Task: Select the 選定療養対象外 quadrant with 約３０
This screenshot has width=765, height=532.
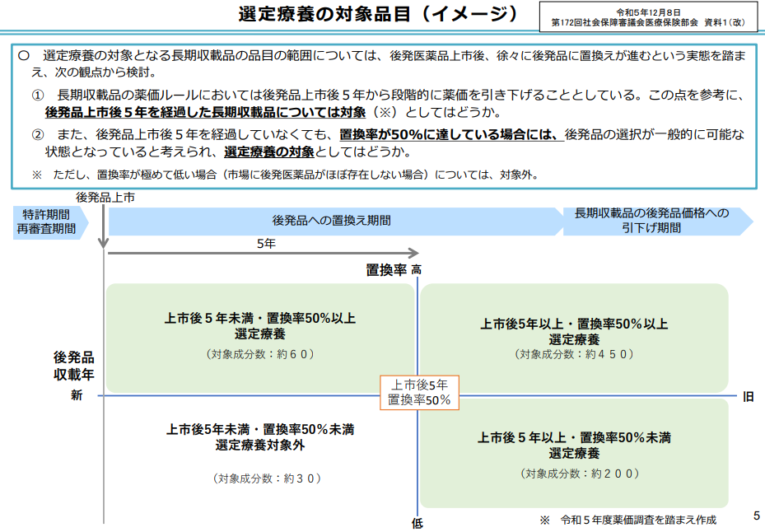Action: 260,453
